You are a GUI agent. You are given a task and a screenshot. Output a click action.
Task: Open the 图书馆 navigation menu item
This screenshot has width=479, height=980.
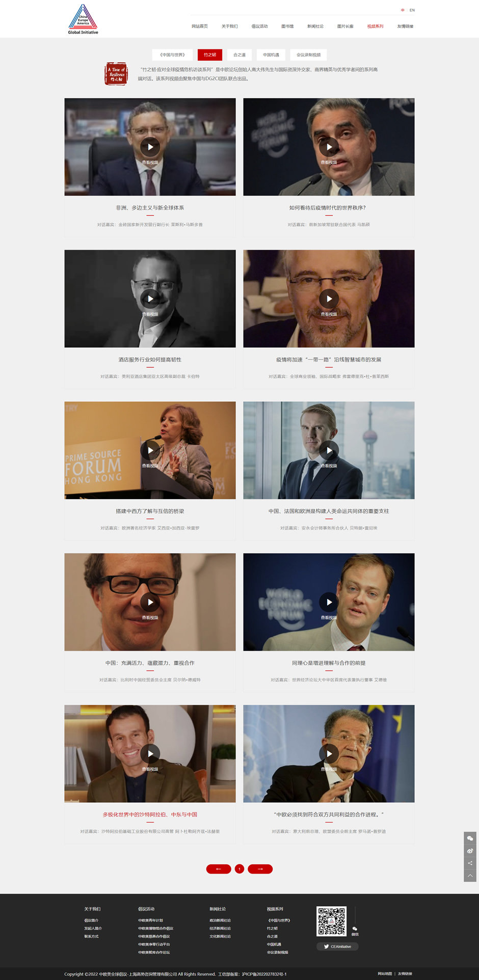coord(287,26)
